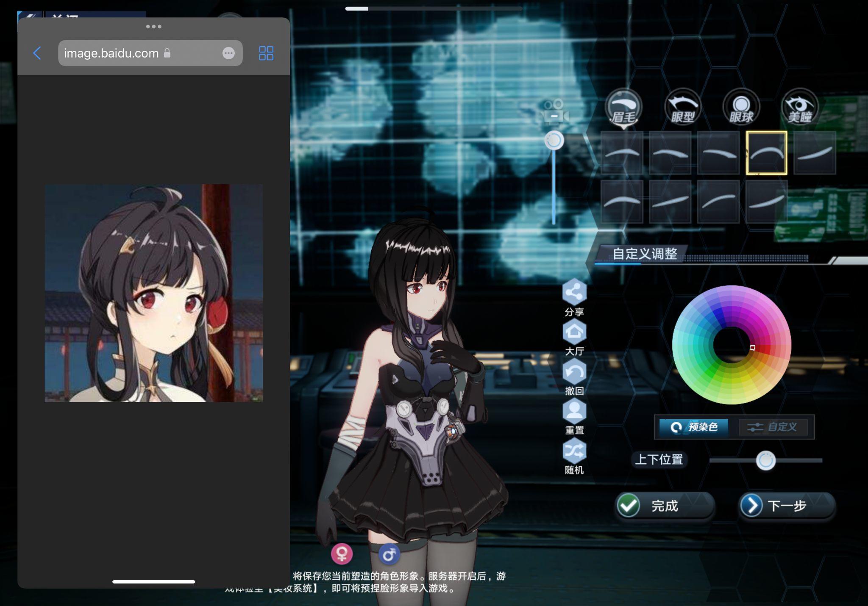Viewport: 868px width, 606px height.
Task: Go to the Lobby (大厅) home icon
Action: click(x=574, y=332)
